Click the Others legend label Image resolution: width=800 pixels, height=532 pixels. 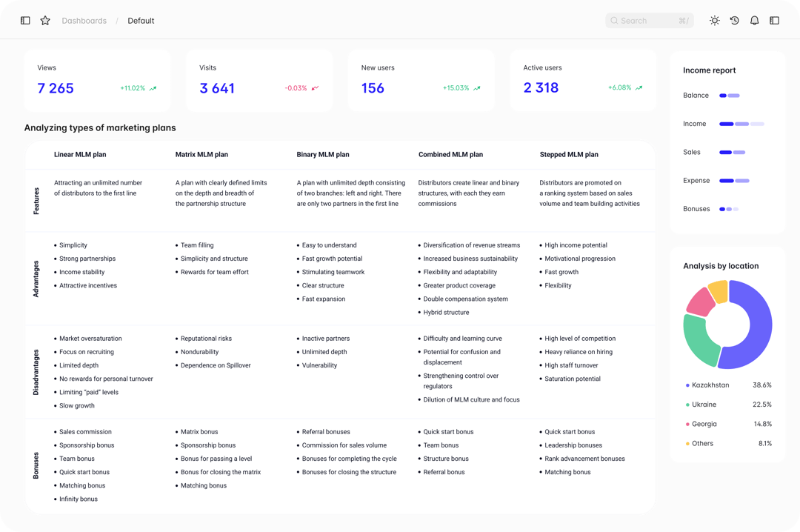(x=700, y=443)
